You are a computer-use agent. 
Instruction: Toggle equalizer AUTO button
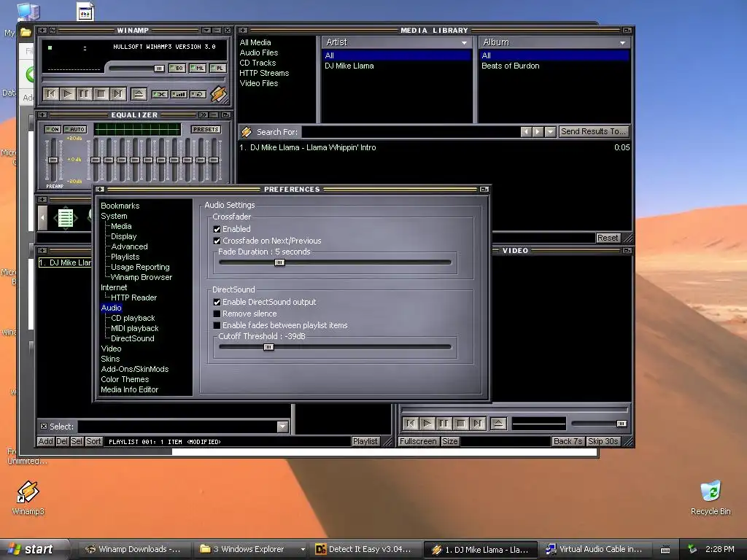tap(75, 129)
